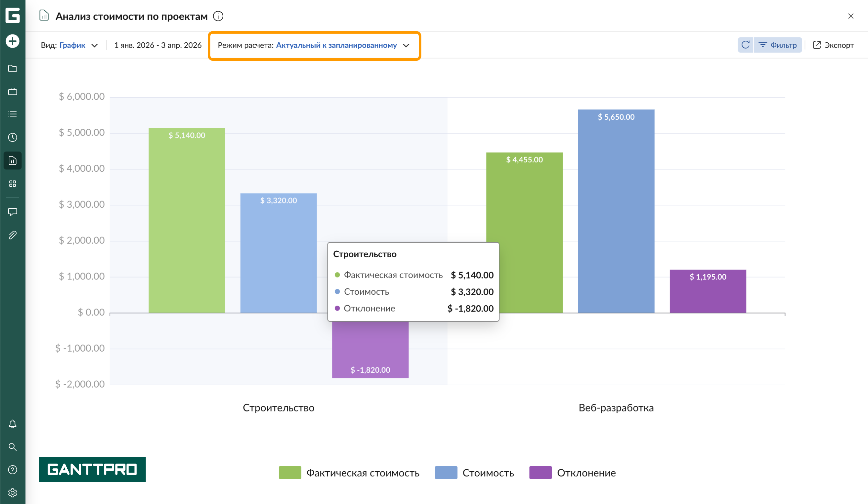Open the projects folder icon in sidebar
Screen dimensions: 868x504
[12, 69]
